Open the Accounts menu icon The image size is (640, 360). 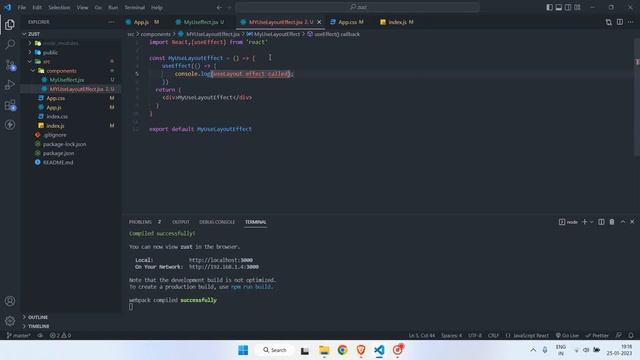[x=10, y=301]
